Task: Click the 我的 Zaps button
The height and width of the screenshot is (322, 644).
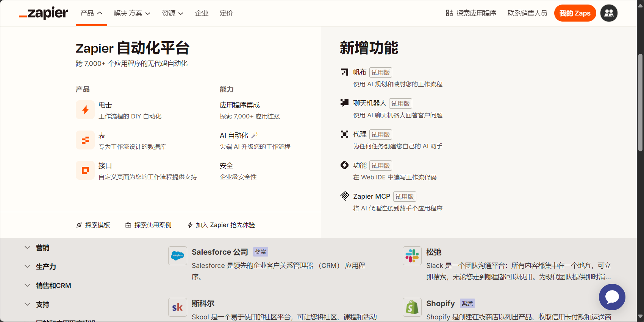Action: (x=575, y=13)
